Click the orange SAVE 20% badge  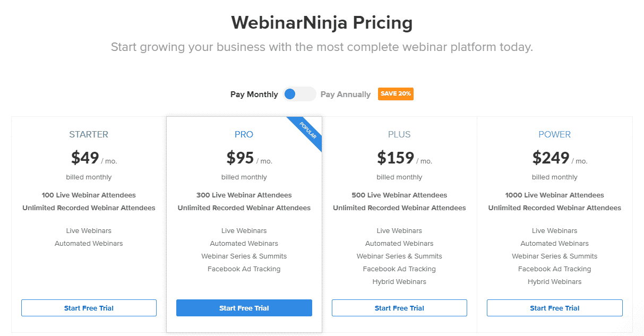point(396,94)
